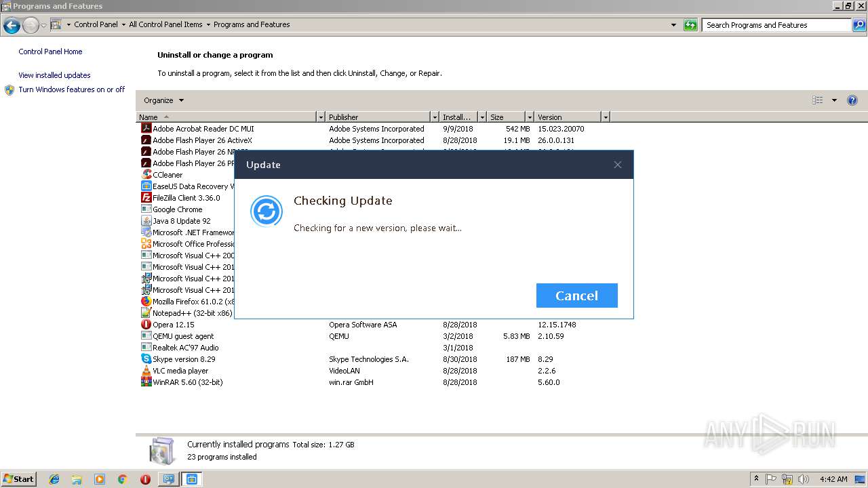The height and width of the screenshot is (488, 868).
Task: Open Chrome from the taskbar
Action: (122, 479)
